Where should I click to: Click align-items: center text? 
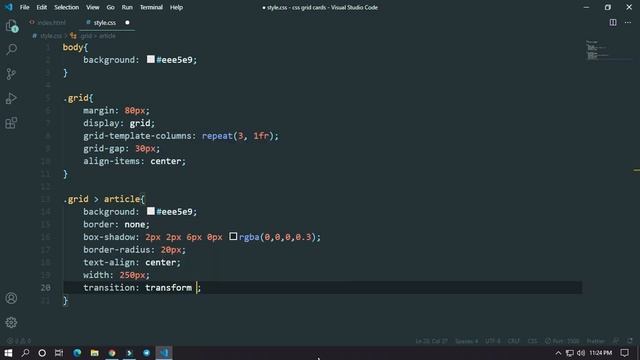click(134, 161)
